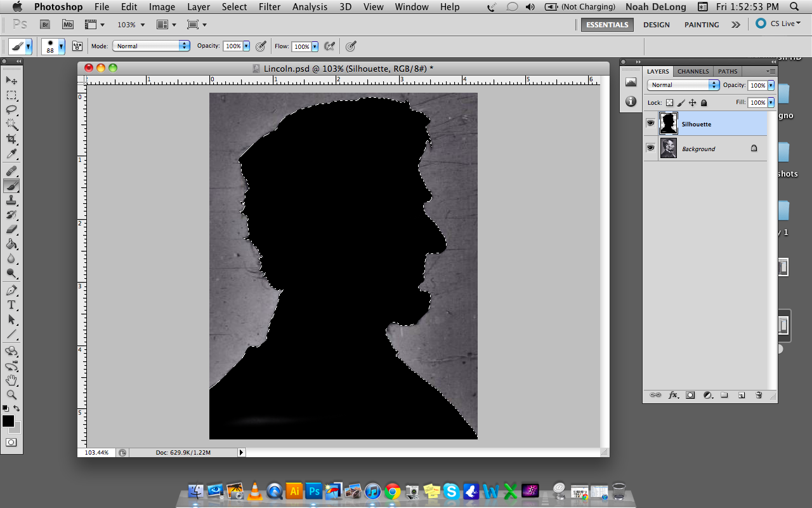Hide the Background layer
The width and height of the screenshot is (812, 508).
pos(650,147)
